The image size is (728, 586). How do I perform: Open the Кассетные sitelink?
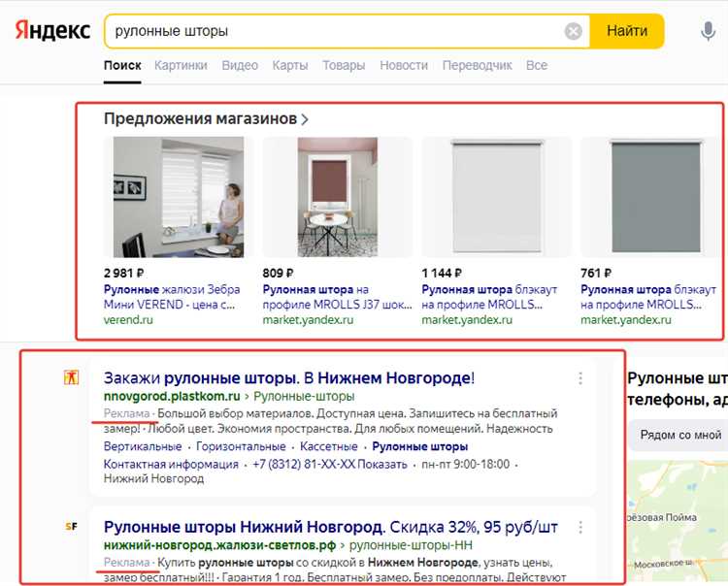329,447
